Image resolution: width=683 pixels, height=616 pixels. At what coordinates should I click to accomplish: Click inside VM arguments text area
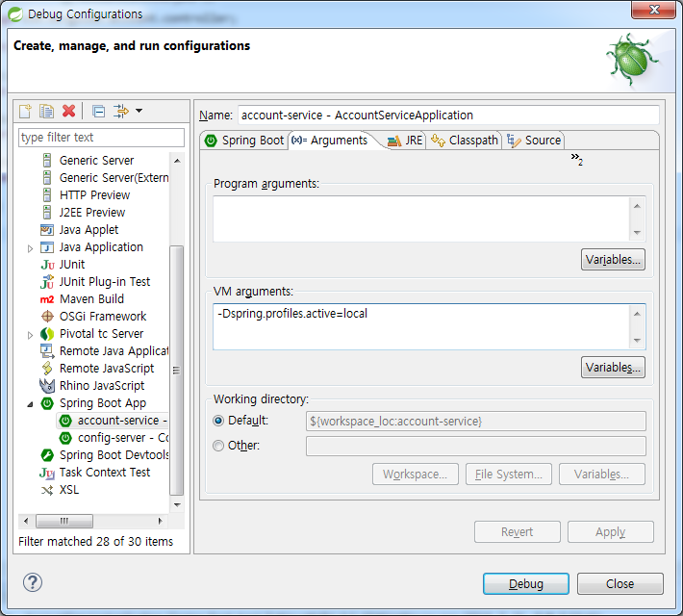[421, 326]
